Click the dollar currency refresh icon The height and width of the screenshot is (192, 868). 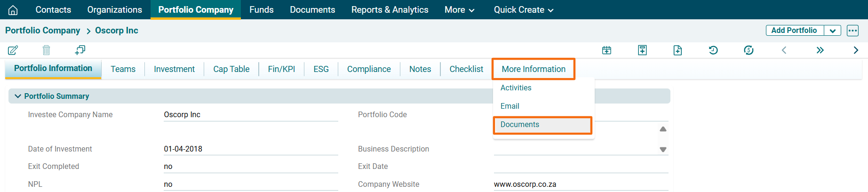click(749, 50)
